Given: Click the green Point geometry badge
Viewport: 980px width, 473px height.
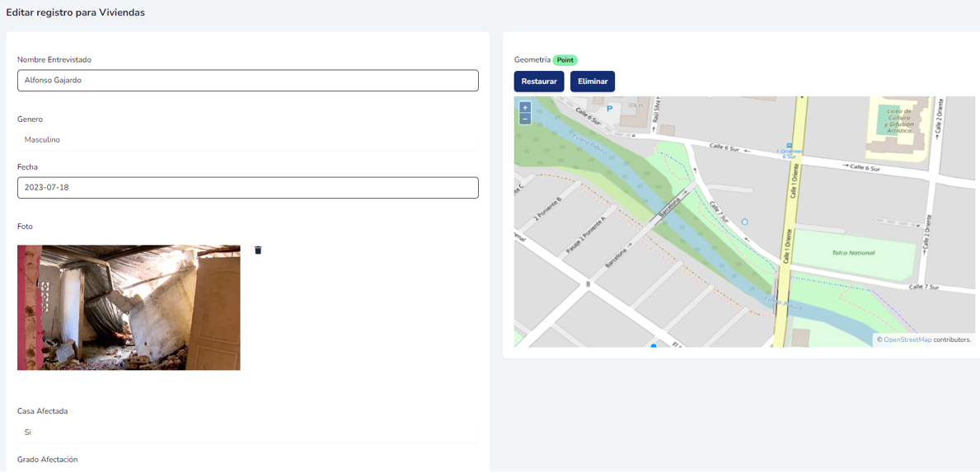Looking at the screenshot, I should point(565,60).
